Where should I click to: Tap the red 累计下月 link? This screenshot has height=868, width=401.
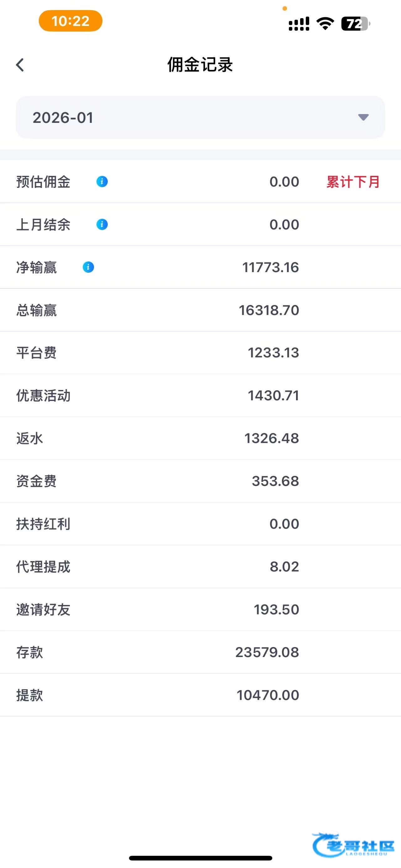[353, 182]
